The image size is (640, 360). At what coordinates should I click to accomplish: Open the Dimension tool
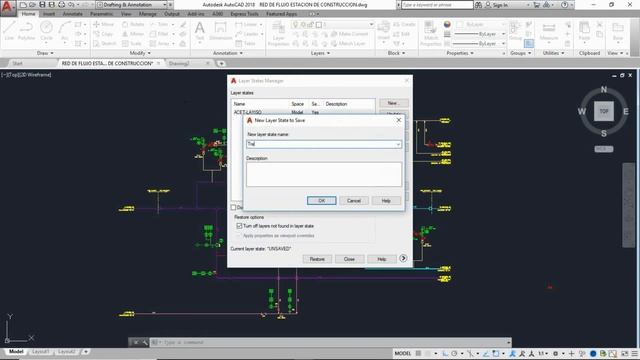click(220, 31)
